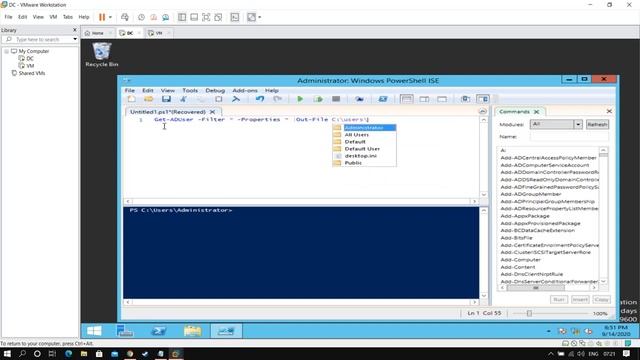Select Add-Computer in the commands list
This screenshot has height=360, width=640.
pos(520,260)
